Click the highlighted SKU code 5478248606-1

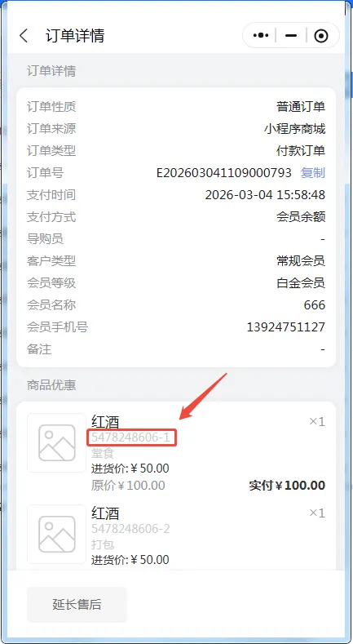click(130, 437)
